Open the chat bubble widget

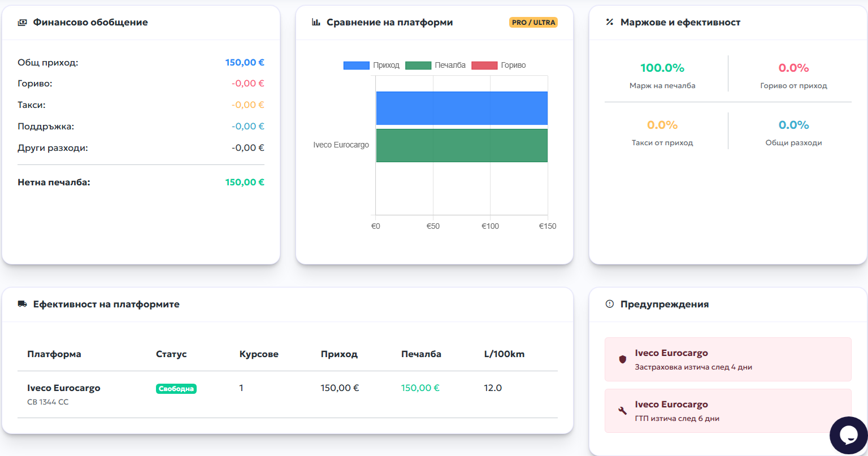coord(848,436)
